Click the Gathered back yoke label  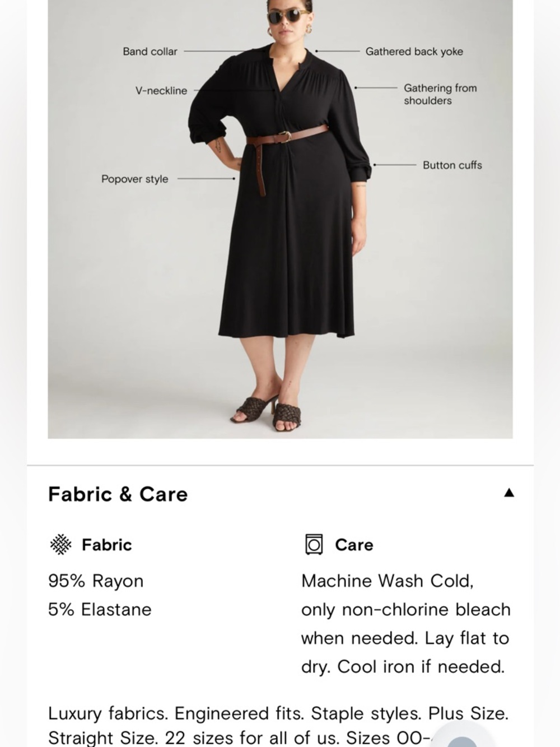(x=414, y=52)
